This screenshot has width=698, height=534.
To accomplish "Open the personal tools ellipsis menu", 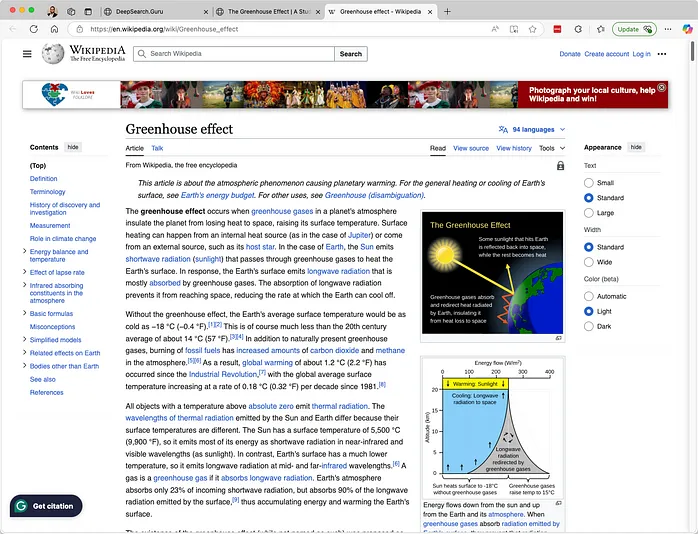I will (x=662, y=54).
